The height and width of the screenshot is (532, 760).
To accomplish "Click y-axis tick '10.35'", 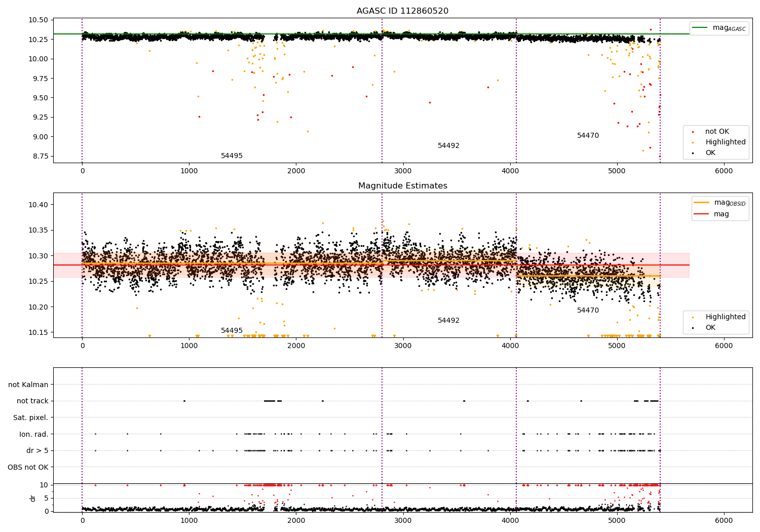I will click(x=39, y=231).
